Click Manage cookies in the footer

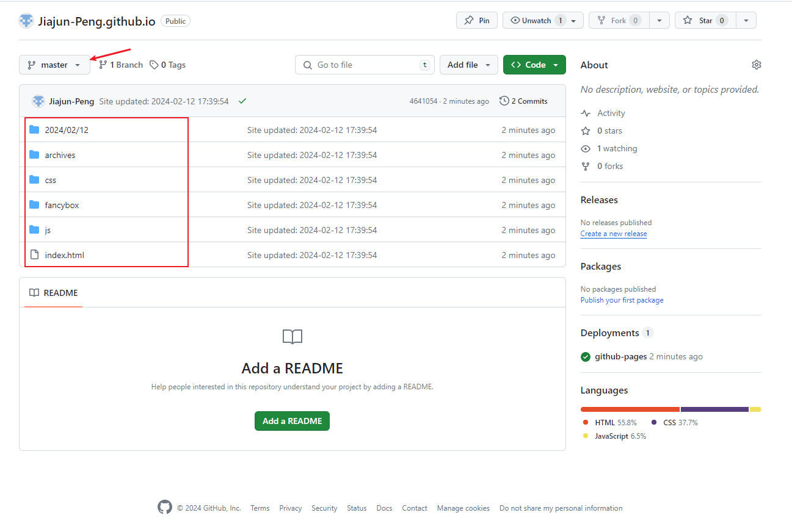(x=463, y=508)
